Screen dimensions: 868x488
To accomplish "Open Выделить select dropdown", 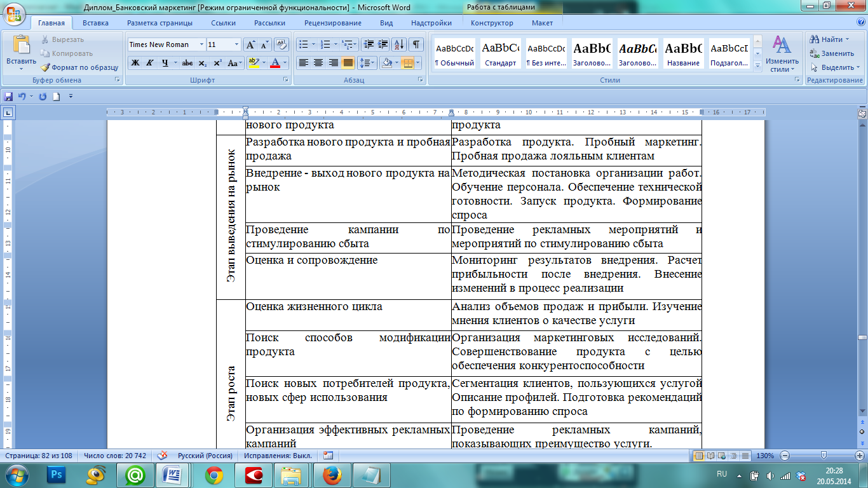I will pos(835,67).
